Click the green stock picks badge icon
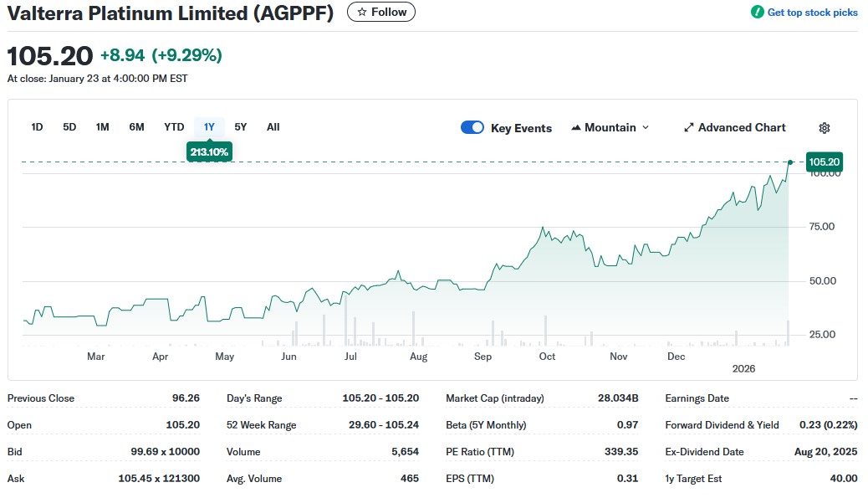Image resolution: width=868 pixels, height=498 pixels. (x=758, y=13)
